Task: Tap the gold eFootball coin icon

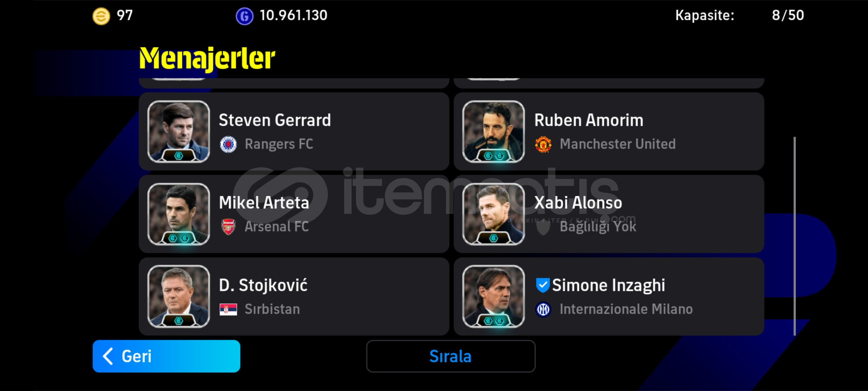Action: (x=101, y=16)
